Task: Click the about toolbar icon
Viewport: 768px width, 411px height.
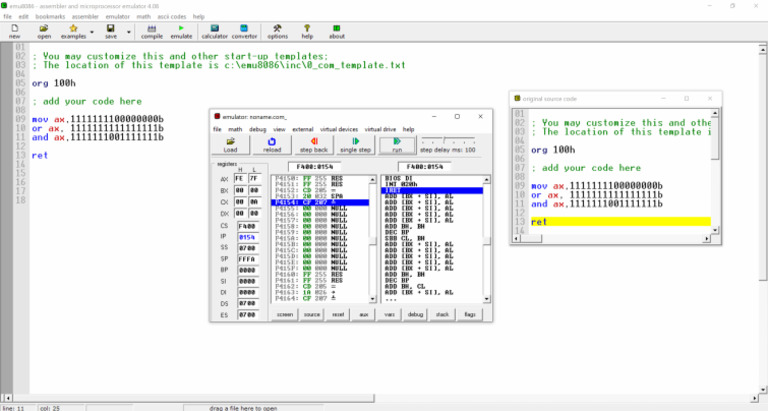Action: tap(336, 31)
